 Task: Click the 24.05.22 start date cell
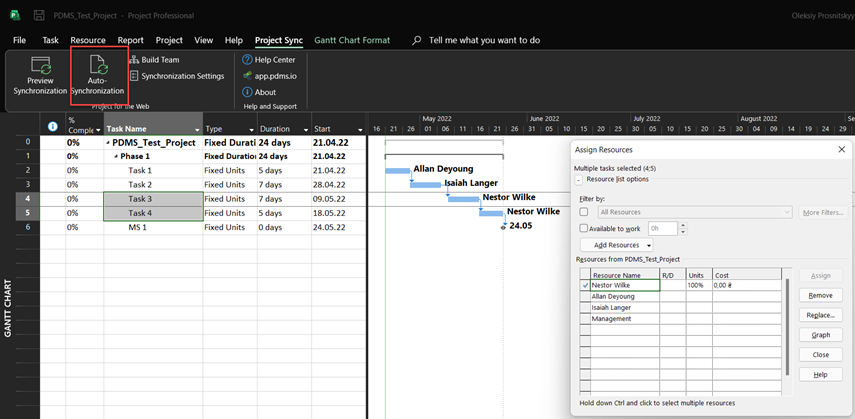[339, 227]
